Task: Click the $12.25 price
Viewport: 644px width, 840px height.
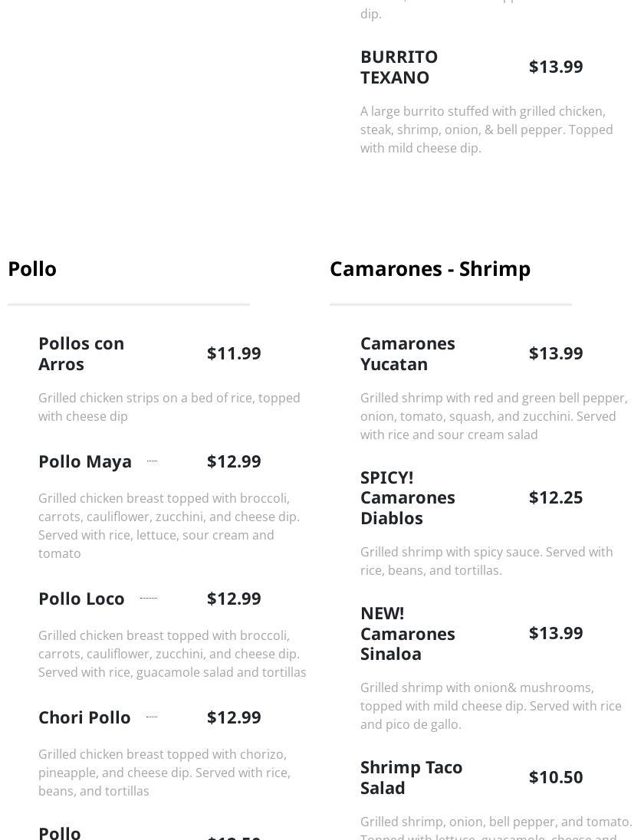Action: tap(556, 497)
